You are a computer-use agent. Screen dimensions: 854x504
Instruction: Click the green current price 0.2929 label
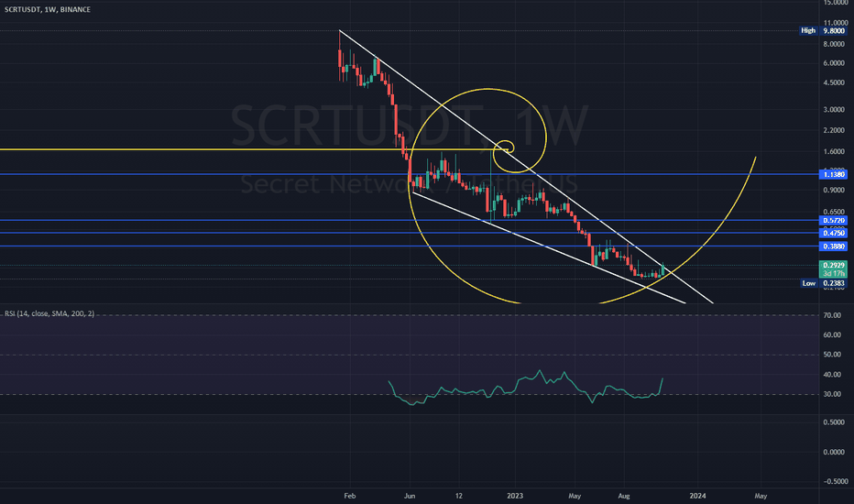833,265
